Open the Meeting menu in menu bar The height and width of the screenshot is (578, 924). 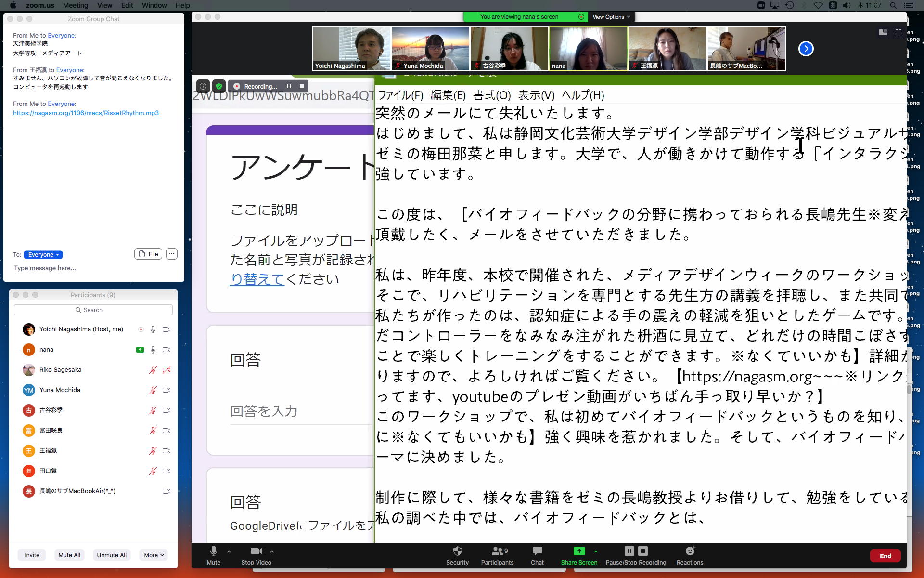(x=76, y=5)
